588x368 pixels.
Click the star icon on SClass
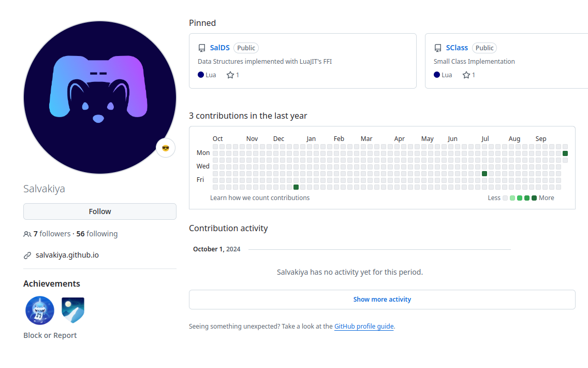(x=466, y=75)
